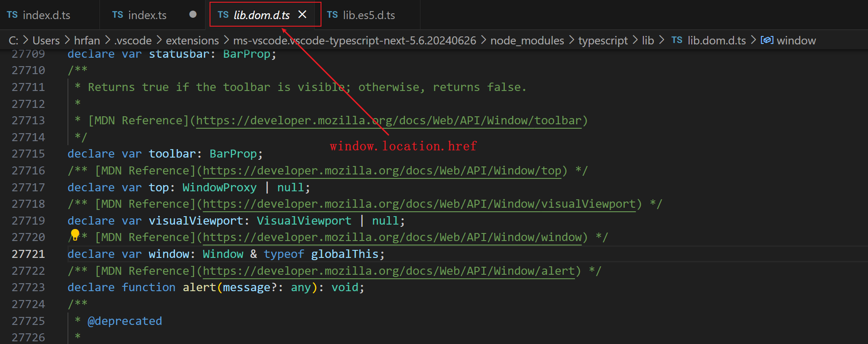Open the Window/top MDN link
This screenshot has width=868, height=344.
(382, 171)
